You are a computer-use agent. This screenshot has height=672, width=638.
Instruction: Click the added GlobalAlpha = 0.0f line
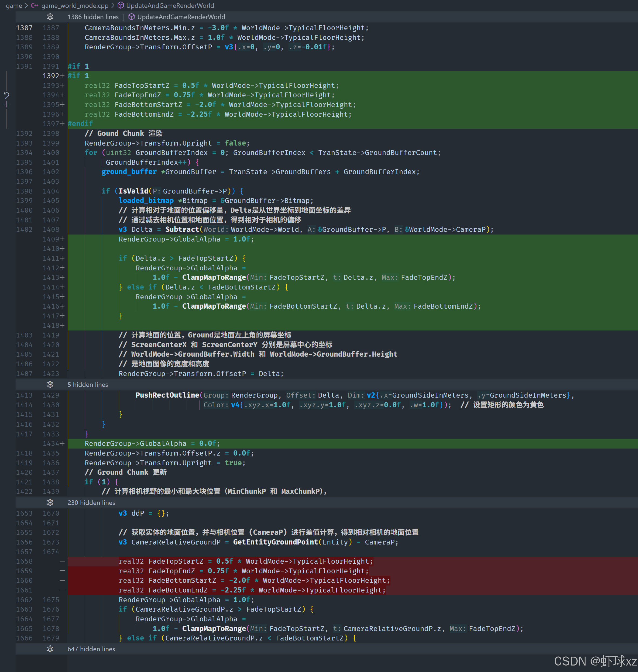(152, 444)
